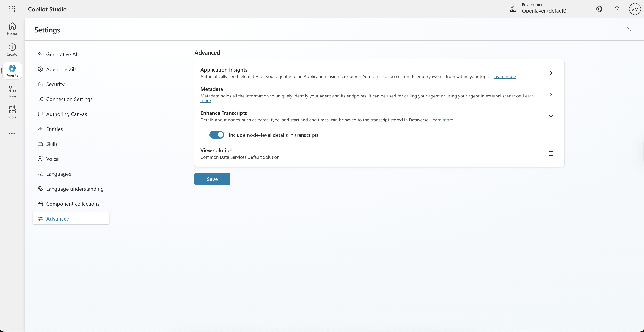Open Common Data Services Default Solution externally

(x=551, y=153)
